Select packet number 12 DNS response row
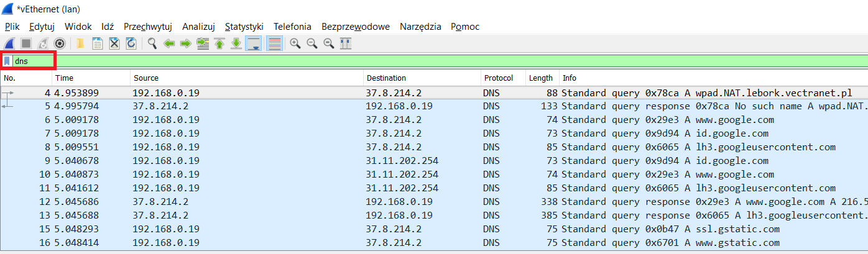The width and height of the screenshot is (868, 254). [x=434, y=202]
